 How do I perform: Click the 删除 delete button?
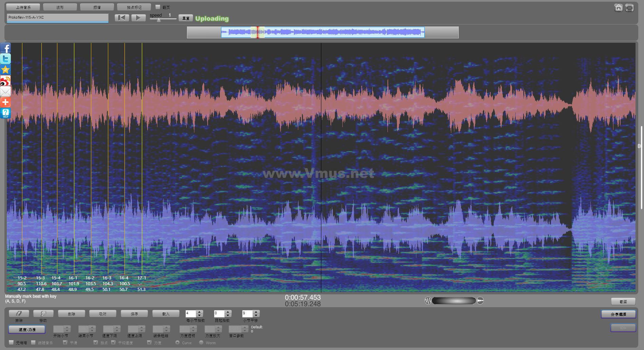pos(71,314)
